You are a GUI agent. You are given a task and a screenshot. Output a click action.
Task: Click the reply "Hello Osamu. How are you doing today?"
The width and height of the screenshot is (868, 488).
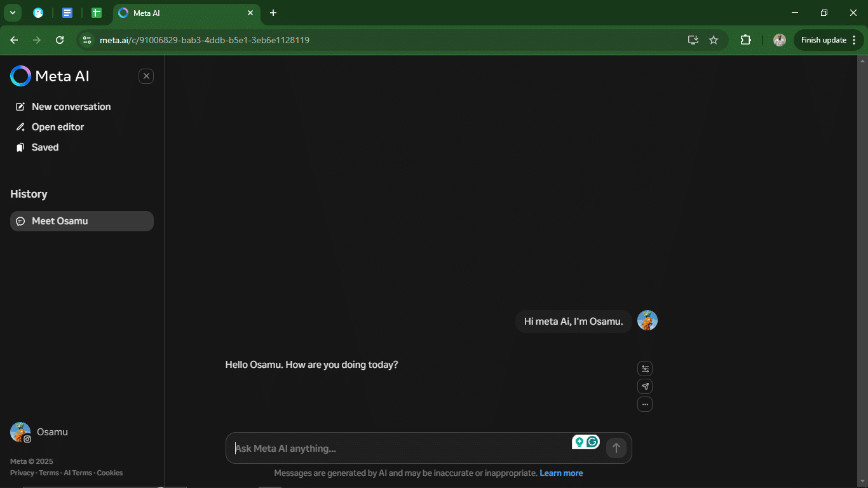click(x=311, y=365)
